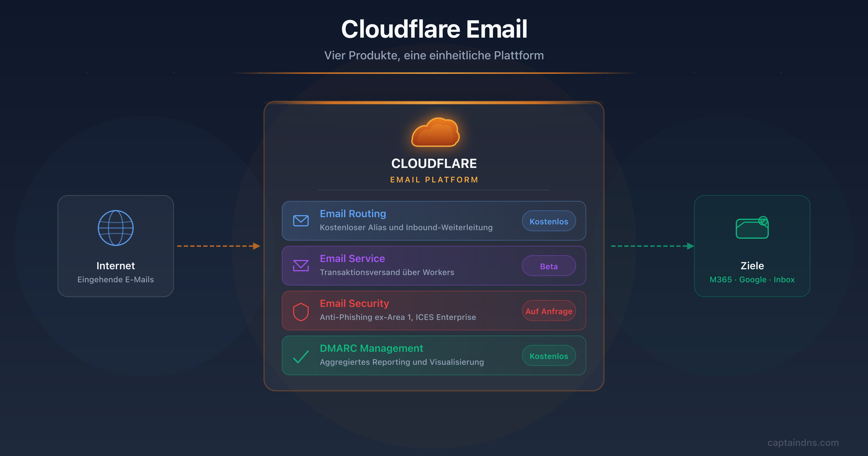Select the red Email Security shield icon
The image size is (868, 456).
[301, 310]
